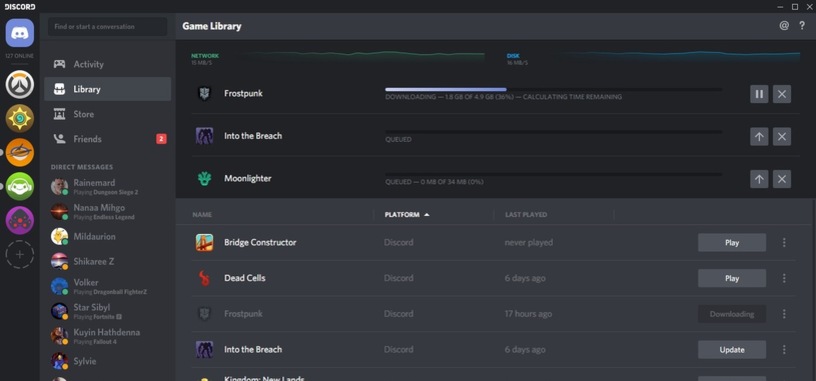The height and width of the screenshot is (381, 816).
Task: Click the Frostpunk icon in download queue
Action: click(204, 94)
